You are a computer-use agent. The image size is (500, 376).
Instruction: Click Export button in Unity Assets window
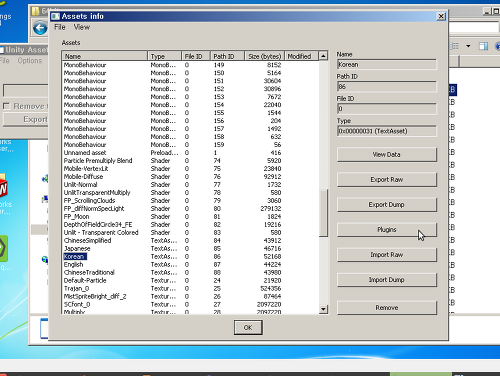coord(26,119)
